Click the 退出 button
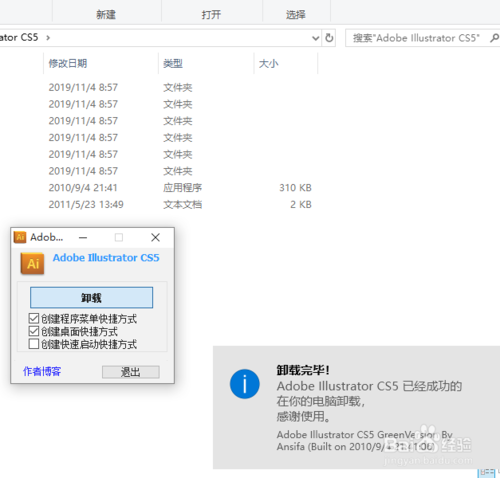The height and width of the screenshot is (478, 500). [x=131, y=372]
